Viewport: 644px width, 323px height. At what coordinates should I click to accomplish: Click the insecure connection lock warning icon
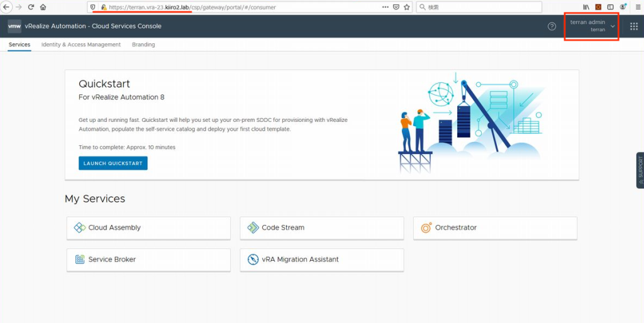point(104,7)
